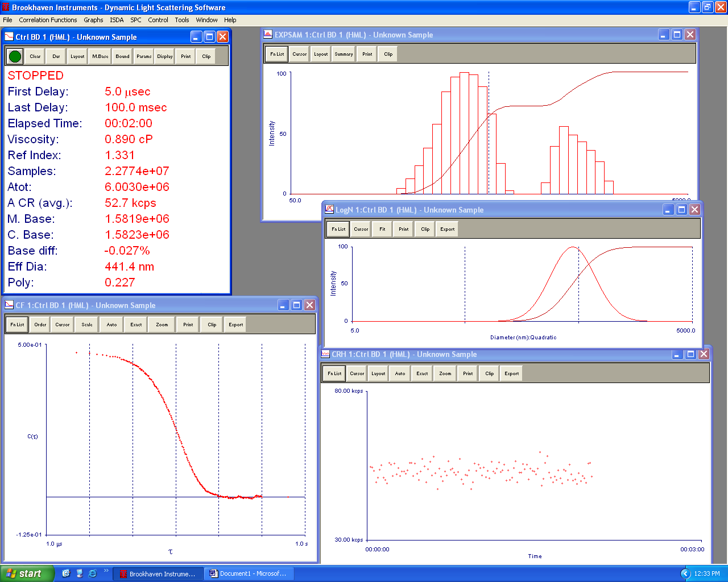Click the Internet Explorer quick launch icon
This screenshot has width=728, height=582.
pyautogui.click(x=92, y=573)
